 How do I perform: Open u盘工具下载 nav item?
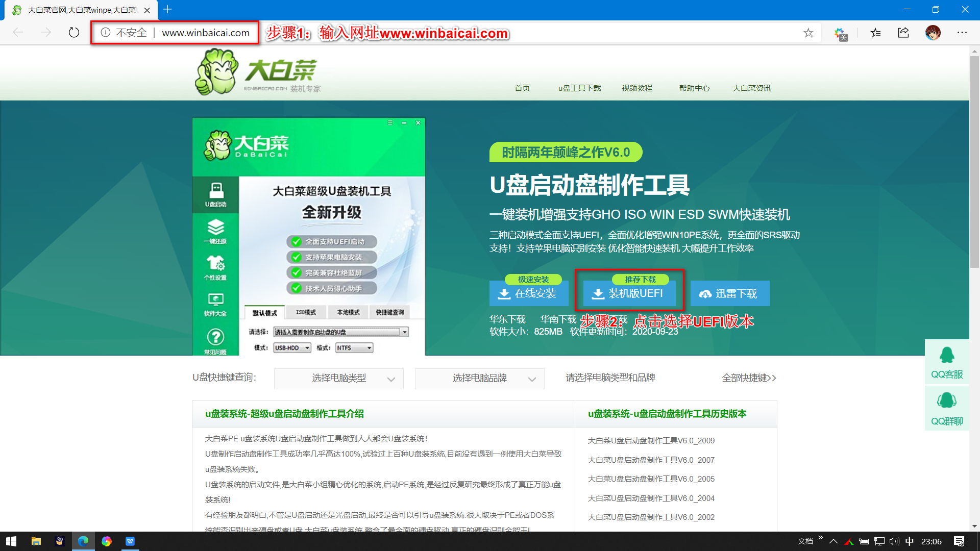pyautogui.click(x=579, y=88)
